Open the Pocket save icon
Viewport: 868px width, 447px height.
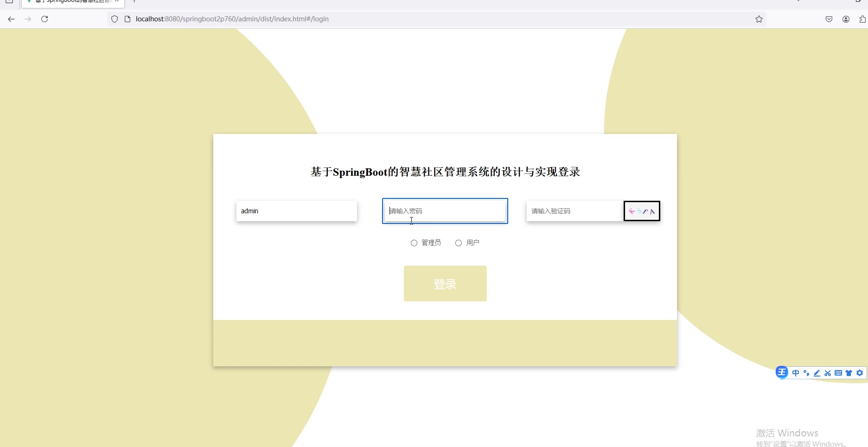(829, 19)
